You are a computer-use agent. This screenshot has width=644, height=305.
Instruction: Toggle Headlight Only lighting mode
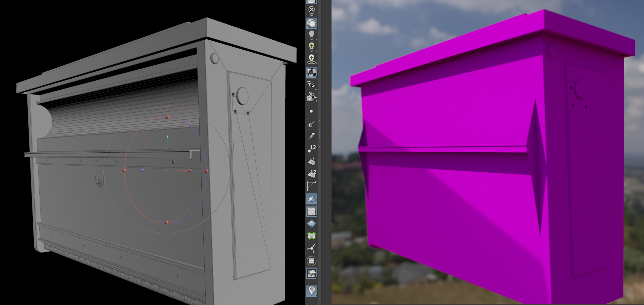pos(312,23)
